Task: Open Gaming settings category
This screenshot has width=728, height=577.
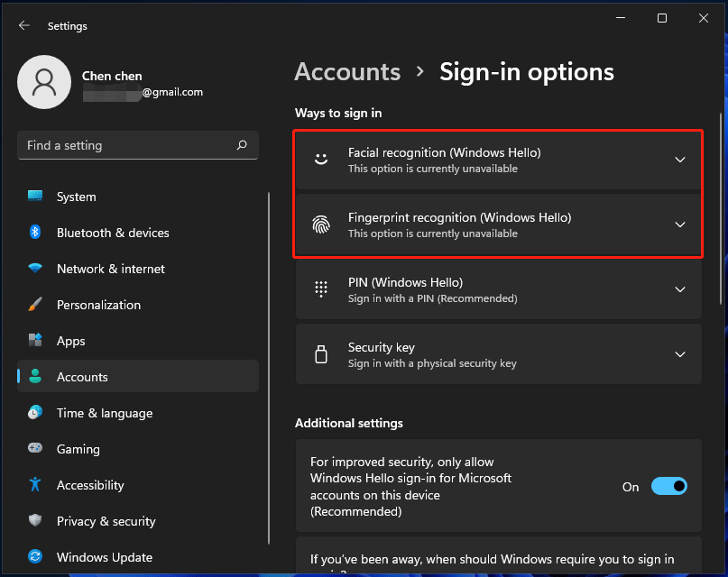Action: pos(138,449)
